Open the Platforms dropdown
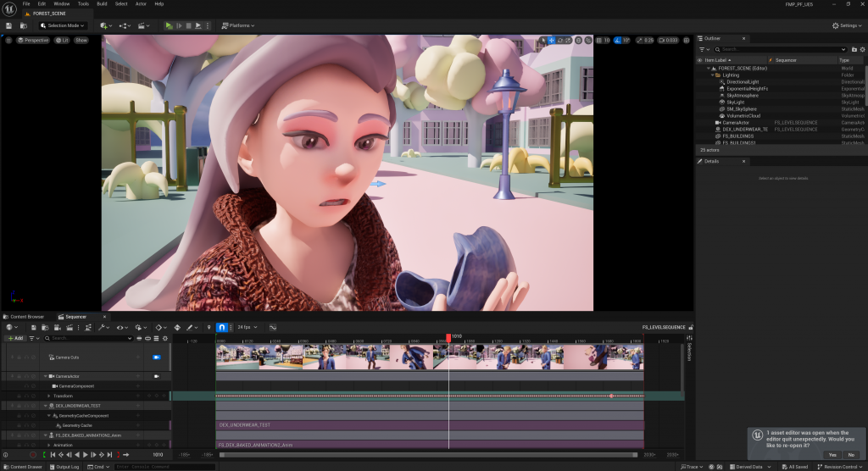Viewport: 868px width, 471px height. point(239,25)
